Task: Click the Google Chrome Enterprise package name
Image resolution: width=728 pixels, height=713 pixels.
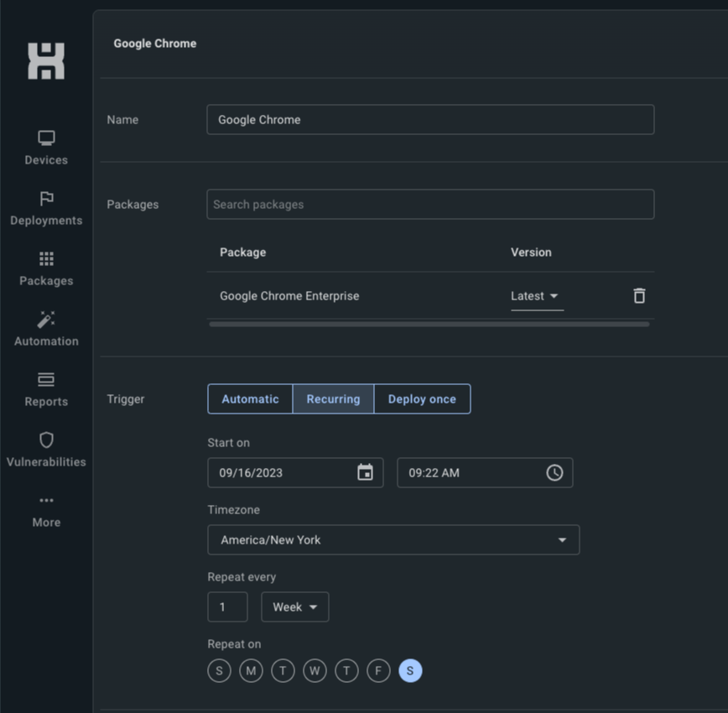Action: [289, 296]
